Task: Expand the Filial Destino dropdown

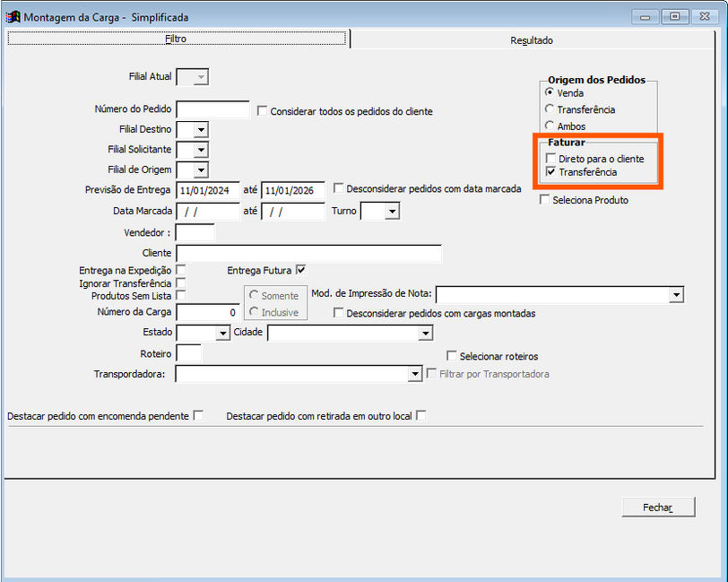Action: pyautogui.click(x=201, y=130)
